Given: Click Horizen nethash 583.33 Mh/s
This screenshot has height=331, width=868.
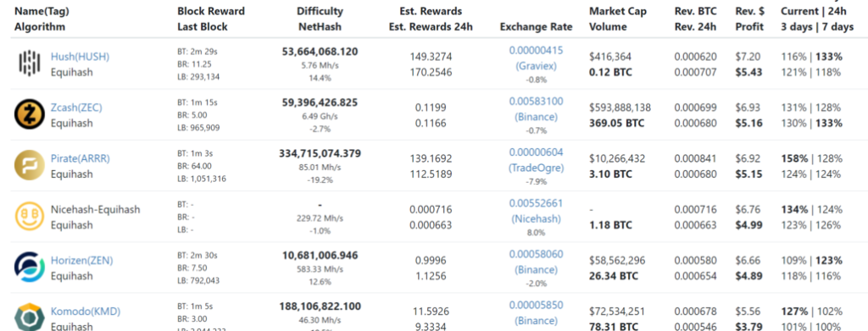Looking at the screenshot, I should click(x=320, y=270).
